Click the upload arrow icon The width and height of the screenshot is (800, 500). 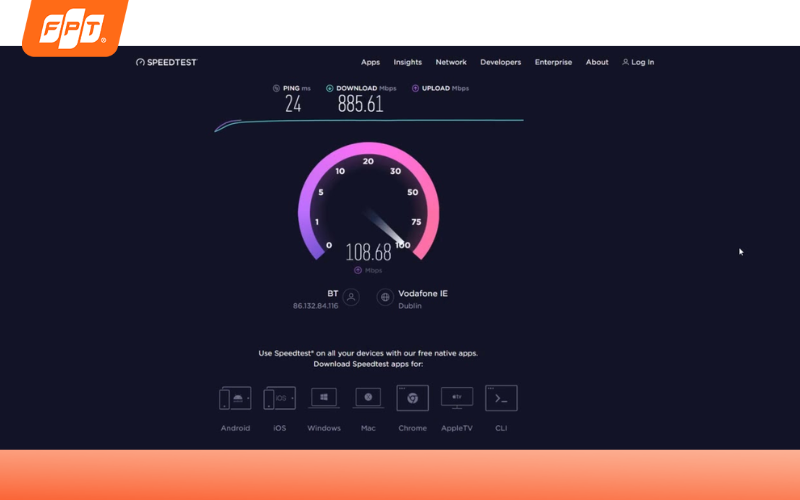[415, 88]
